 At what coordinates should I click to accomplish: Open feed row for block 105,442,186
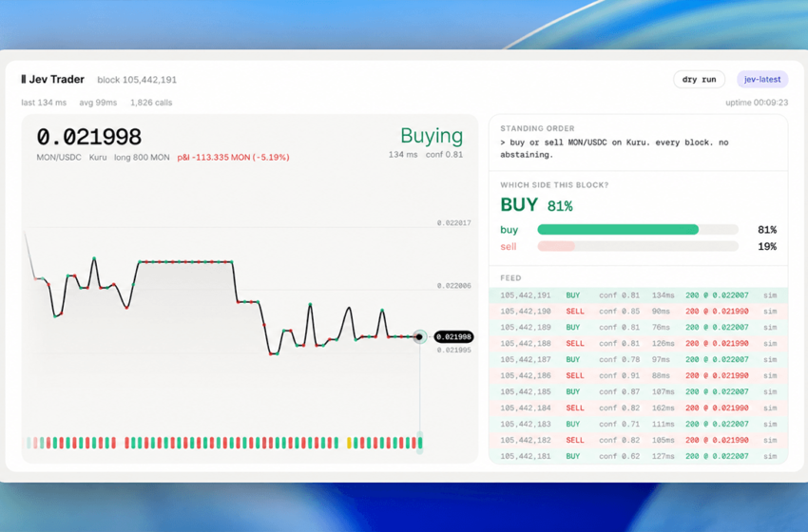638,375
